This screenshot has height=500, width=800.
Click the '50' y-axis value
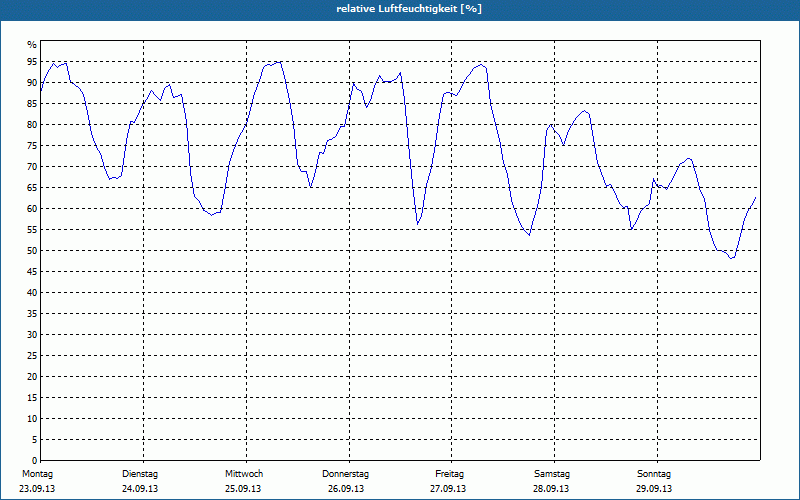32,251
